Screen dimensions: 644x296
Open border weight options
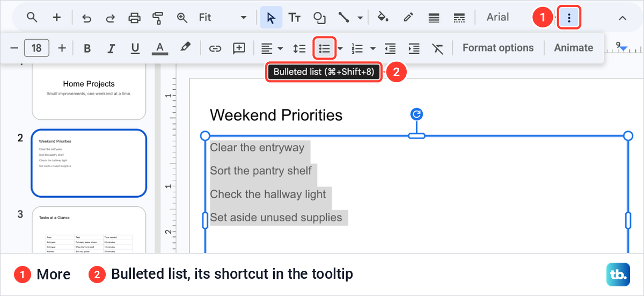pyautogui.click(x=434, y=18)
